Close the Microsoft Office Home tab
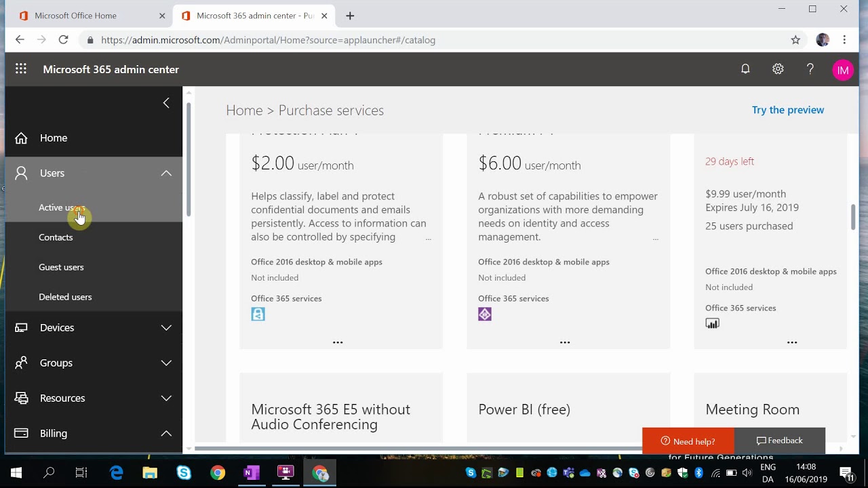 click(162, 16)
